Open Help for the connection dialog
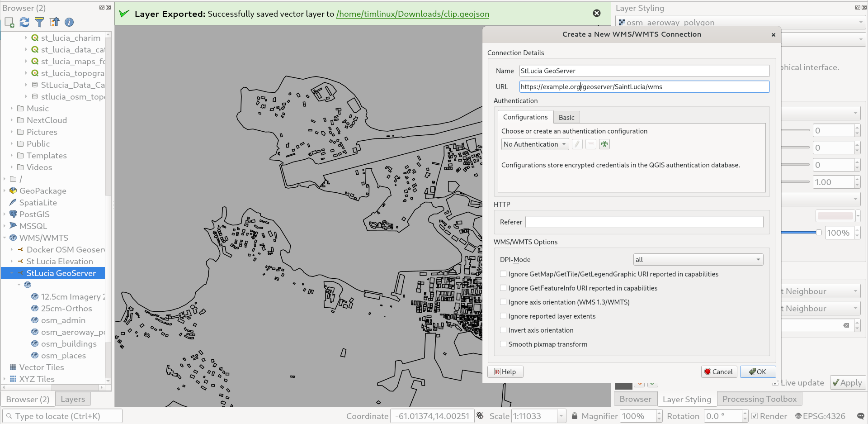 505,372
